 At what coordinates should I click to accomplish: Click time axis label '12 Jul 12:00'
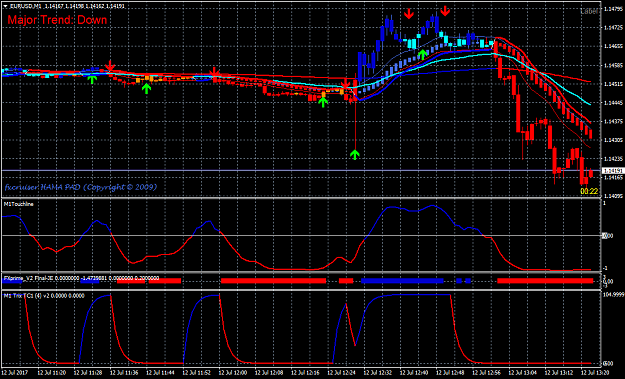pos(233,373)
